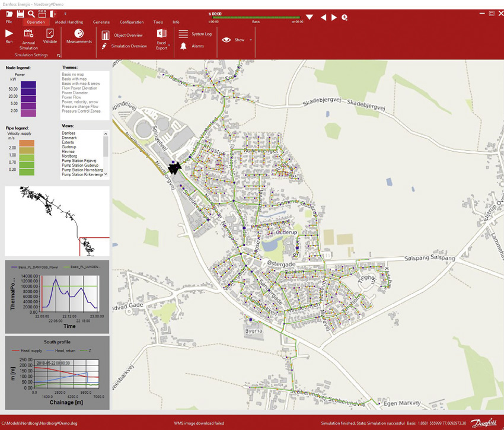This screenshot has height=430, width=504.
Task: Choose 'Basis with map & arrow' theme
Action: (x=81, y=83)
